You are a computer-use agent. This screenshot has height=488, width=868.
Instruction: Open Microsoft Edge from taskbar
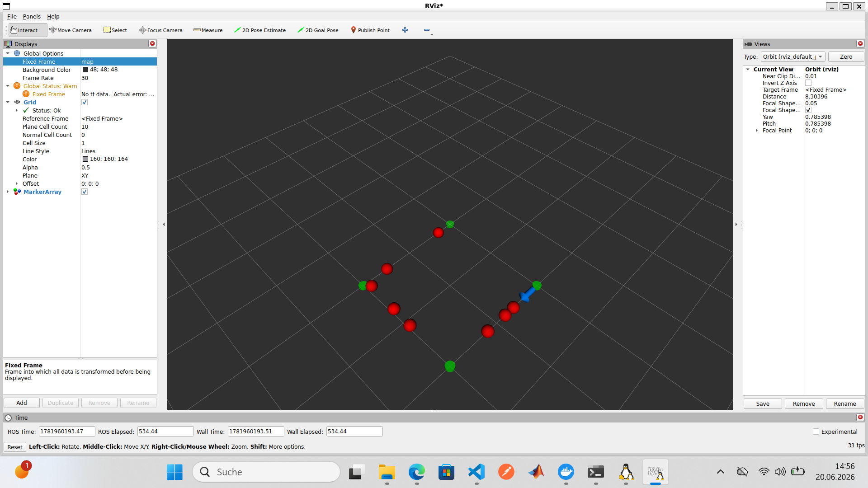(x=417, y=472)
